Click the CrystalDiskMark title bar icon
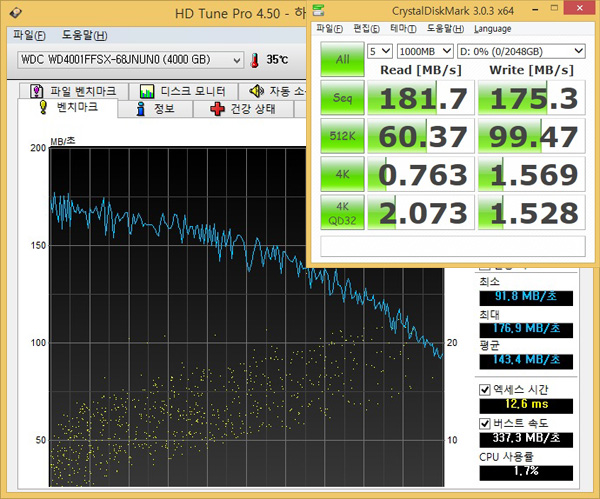600x499 pixels. 318,10
